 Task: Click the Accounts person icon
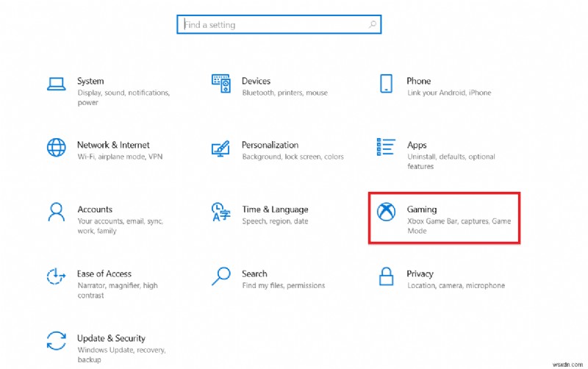click(x=57, y=212)
